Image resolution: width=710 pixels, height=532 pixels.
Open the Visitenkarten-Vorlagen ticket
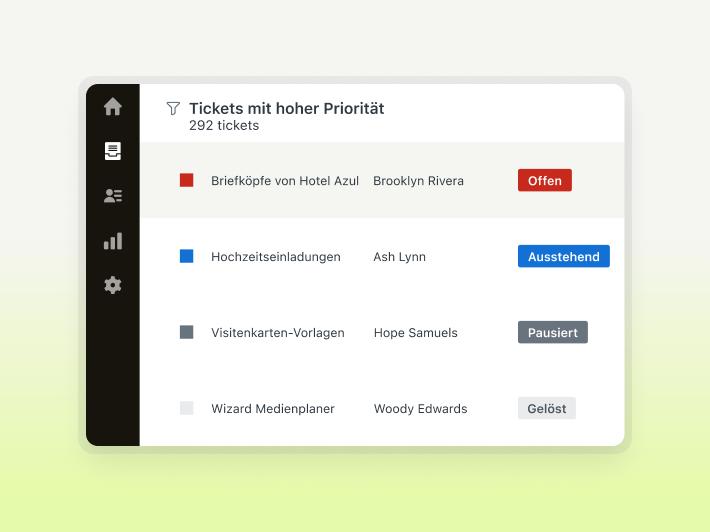(278, 333)
